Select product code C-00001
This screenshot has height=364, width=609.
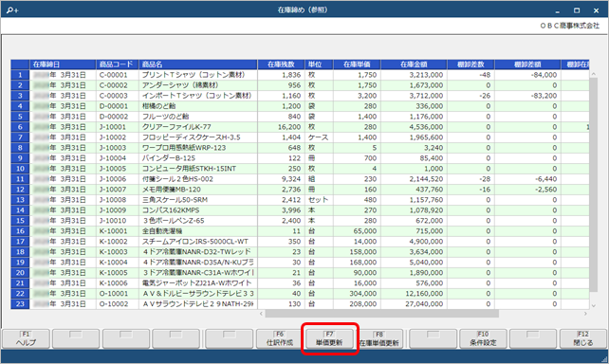(114, 75)
